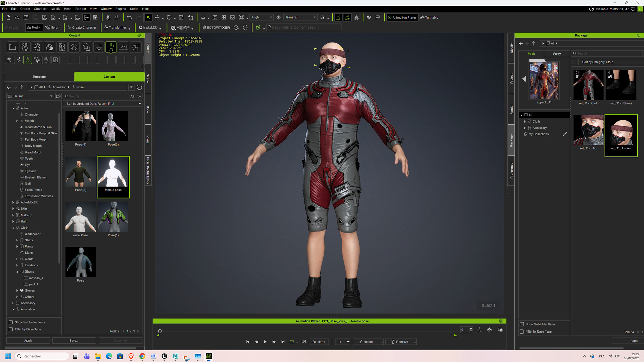Open the Default layout dropdown
This screenshot has width=644, height=362.
click(x=30, y=96)
